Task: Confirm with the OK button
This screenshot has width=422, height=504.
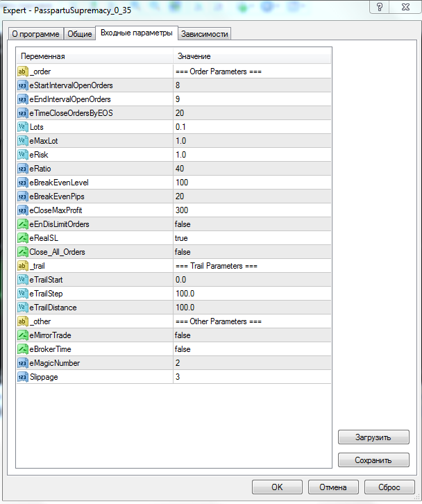Action: (x=277, y=487)
